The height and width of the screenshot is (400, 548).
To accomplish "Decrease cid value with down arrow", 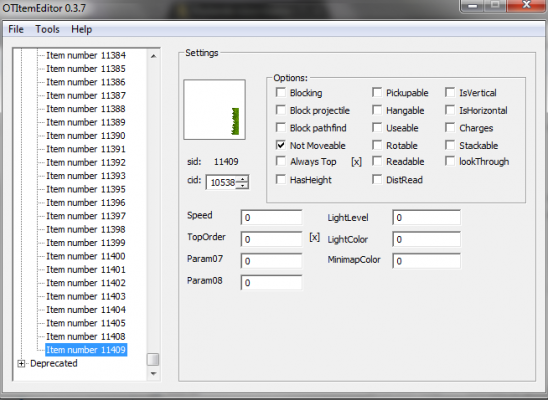I will (x=242, y=185).
